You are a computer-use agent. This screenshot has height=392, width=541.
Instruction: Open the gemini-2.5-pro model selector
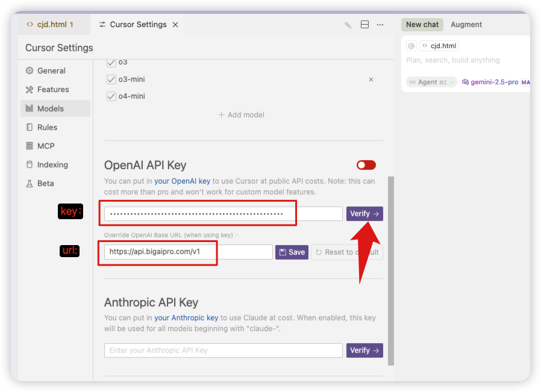(490, 82)
